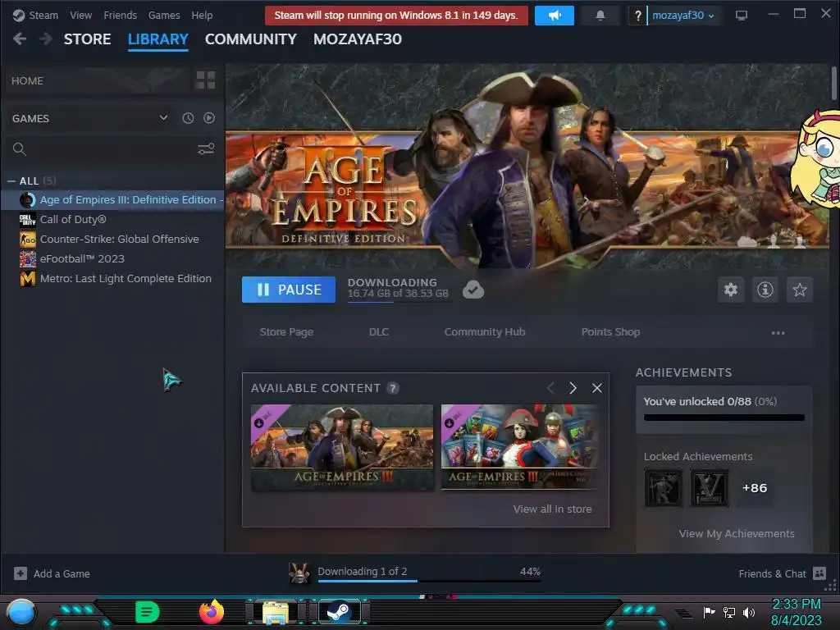
Task: Go to library HOME
Action: click(x=27, y=81)
